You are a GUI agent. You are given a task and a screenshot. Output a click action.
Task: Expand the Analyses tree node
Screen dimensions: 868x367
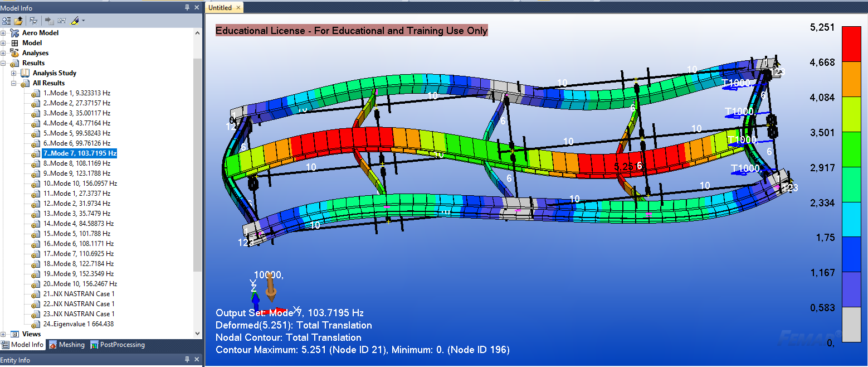[x=3, y=53]
